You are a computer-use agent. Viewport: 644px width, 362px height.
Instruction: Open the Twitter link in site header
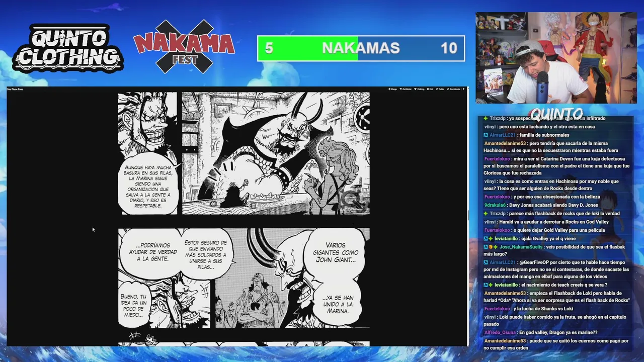[x=440, y=89]
